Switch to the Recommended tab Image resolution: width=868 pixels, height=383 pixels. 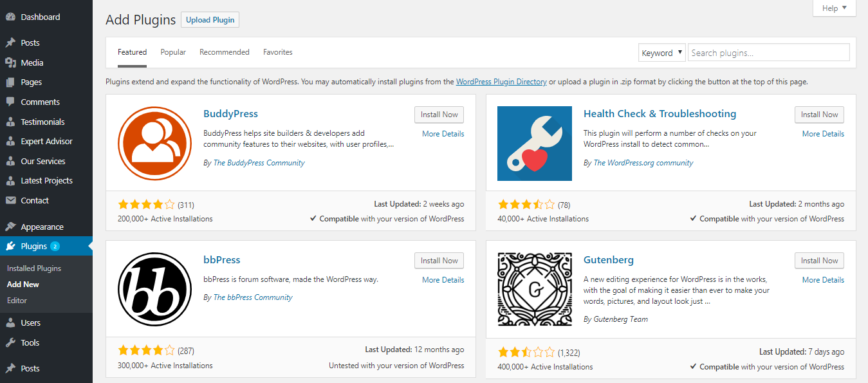[224, 52]
